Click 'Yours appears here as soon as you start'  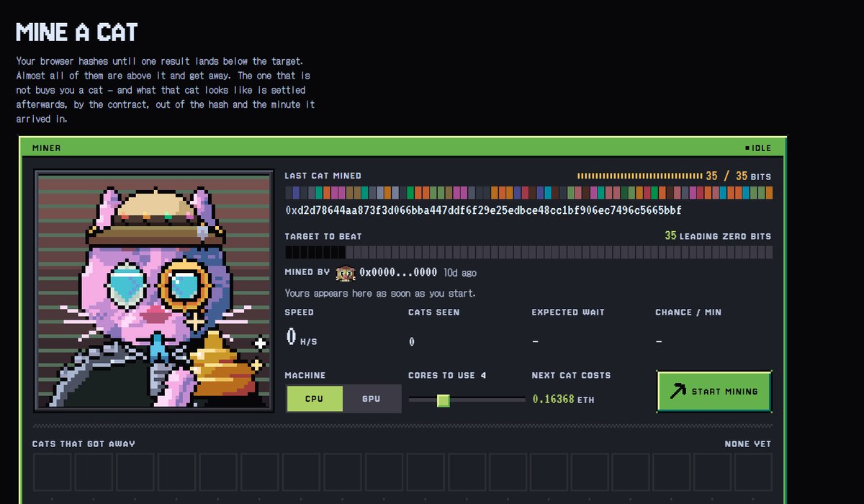click(380, 294)
